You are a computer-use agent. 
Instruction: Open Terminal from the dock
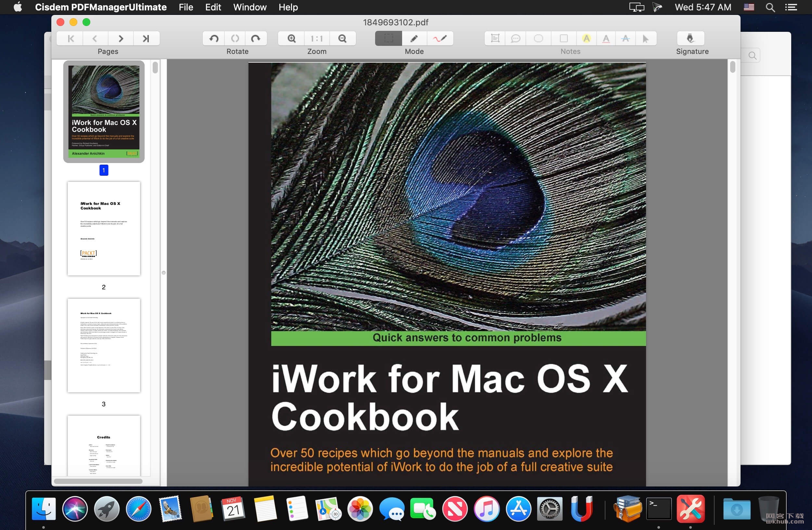point(659,509)
